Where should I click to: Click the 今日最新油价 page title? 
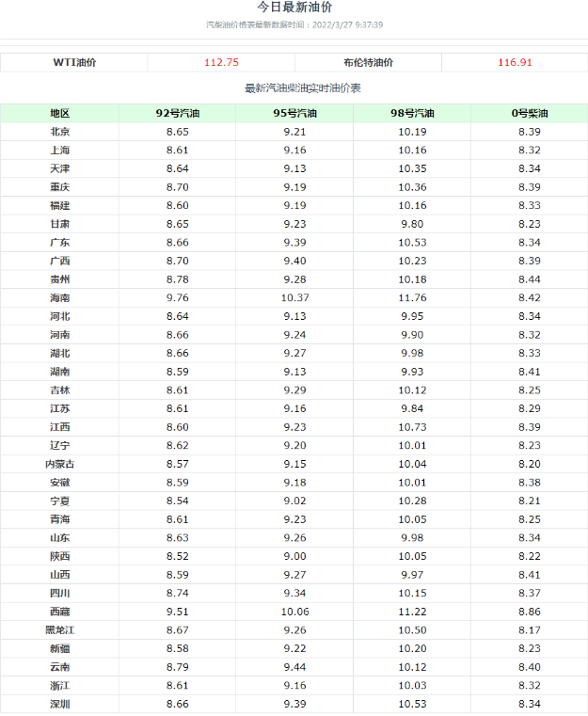point(294,8)
